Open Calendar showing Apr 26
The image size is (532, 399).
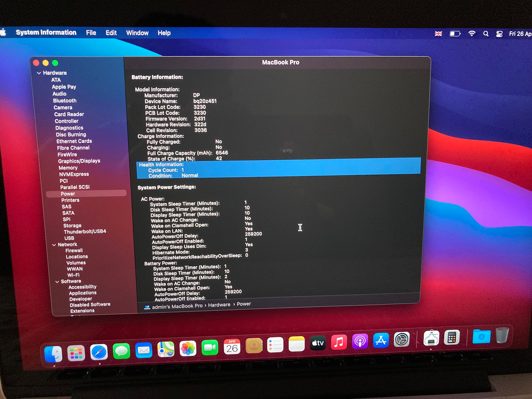(232, 347)
